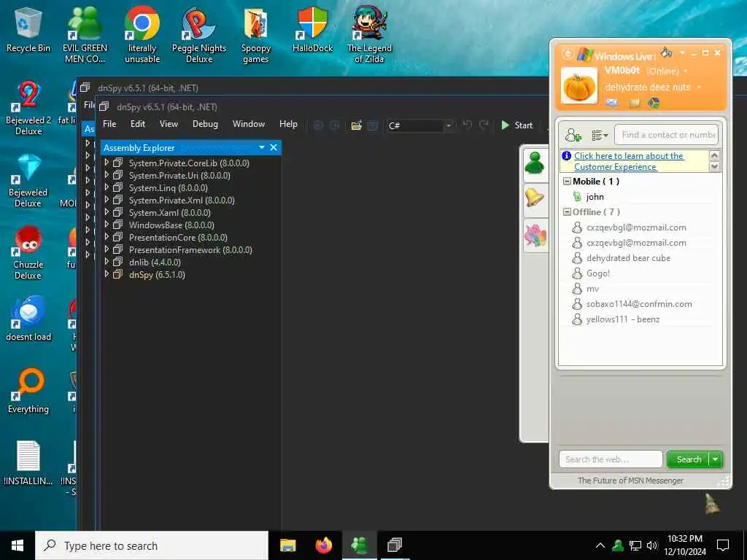Image resolution: width=747 pixels, height=560 pixels.
Task: Open the Online status dropdown arrow
Action: point(686,71)
